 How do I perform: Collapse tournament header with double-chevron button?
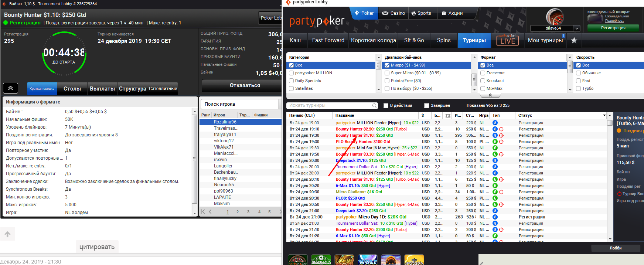coord(10,88)
